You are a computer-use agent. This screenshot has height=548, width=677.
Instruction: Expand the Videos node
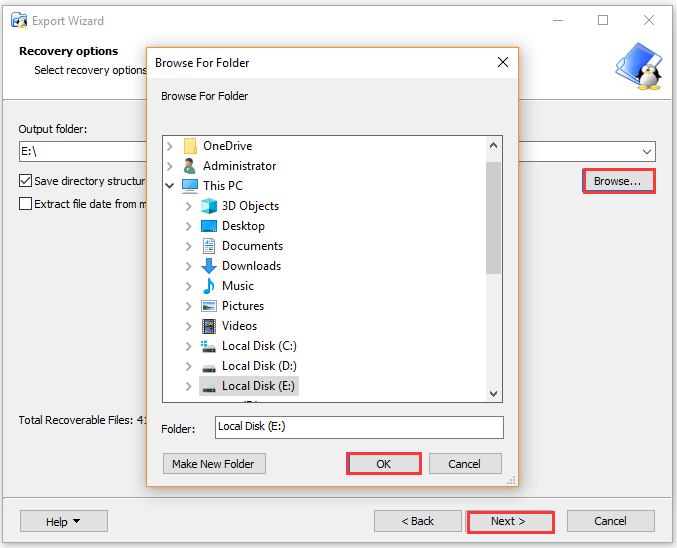pos(189,326)
